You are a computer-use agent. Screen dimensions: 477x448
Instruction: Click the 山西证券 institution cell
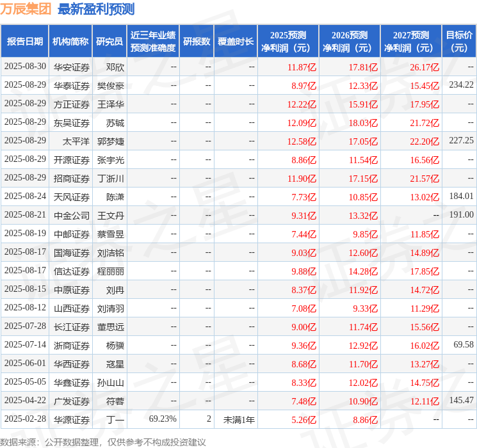(72, 308)
